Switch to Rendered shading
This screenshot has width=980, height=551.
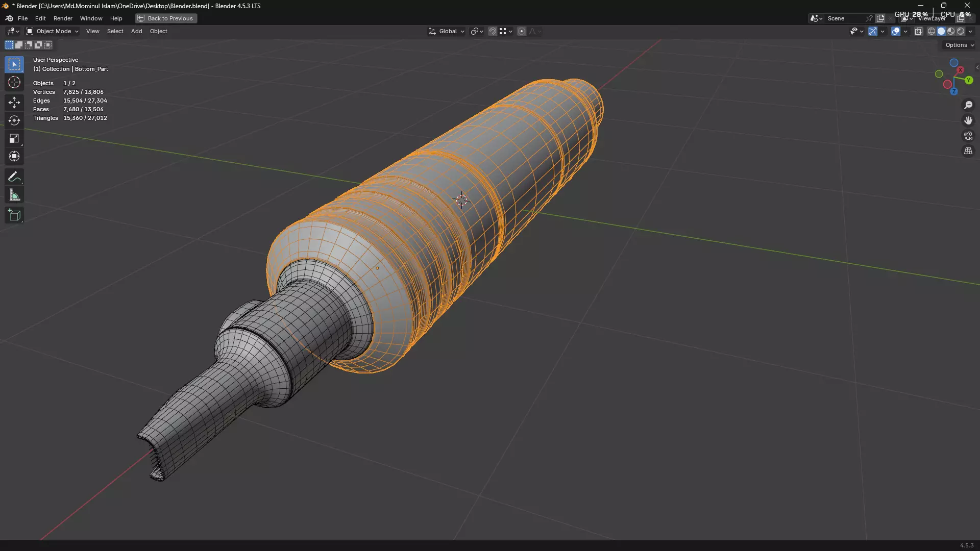[x=961, y=31]
